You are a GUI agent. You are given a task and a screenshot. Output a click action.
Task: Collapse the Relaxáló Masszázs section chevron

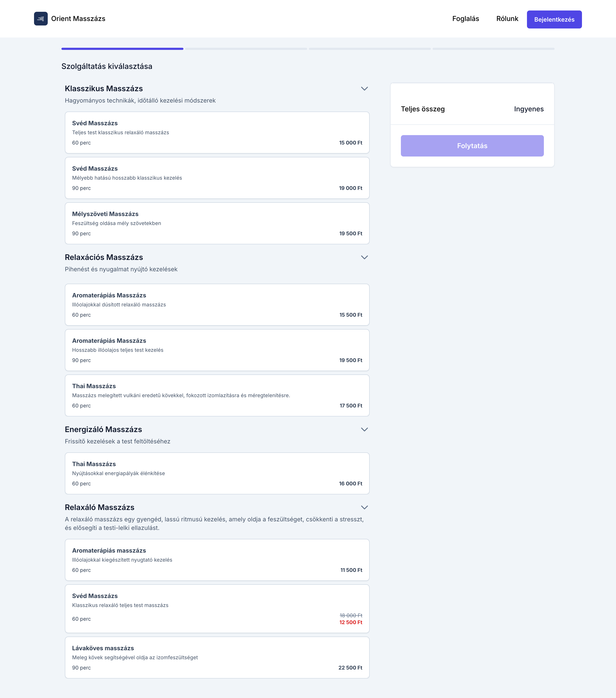pos(364,507)
